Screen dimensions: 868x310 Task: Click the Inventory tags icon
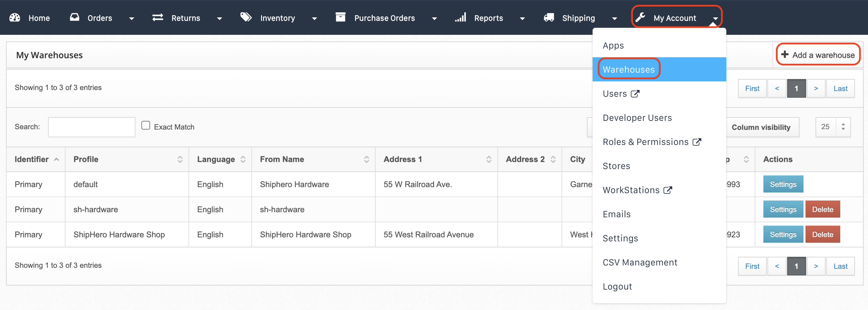246,17
